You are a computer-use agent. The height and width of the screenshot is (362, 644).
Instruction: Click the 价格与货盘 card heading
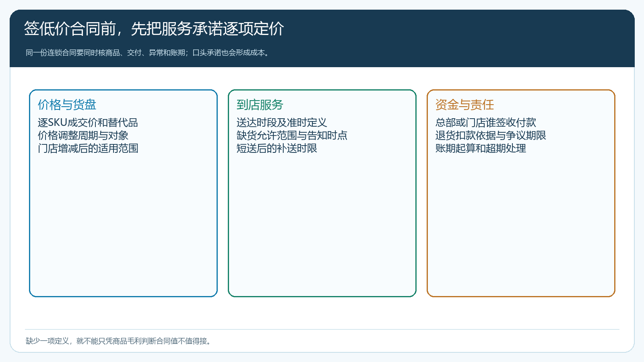click(x=67, y=105)
